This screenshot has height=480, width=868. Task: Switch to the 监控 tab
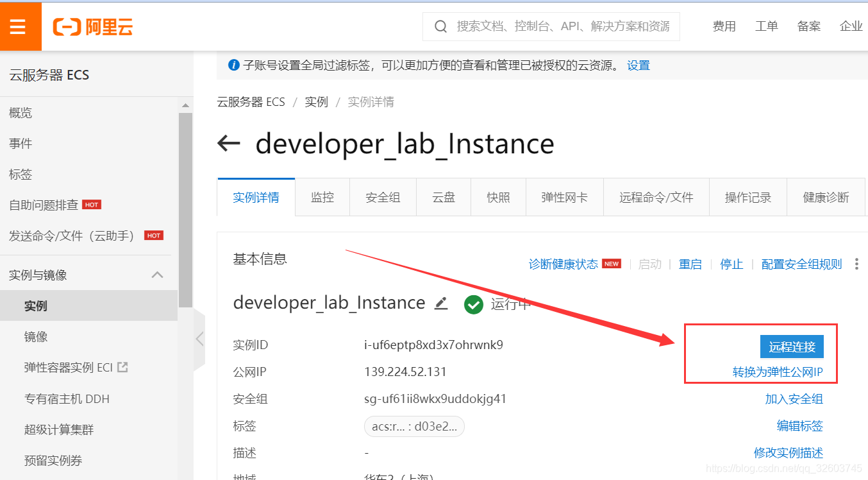[x=322, y=197]
